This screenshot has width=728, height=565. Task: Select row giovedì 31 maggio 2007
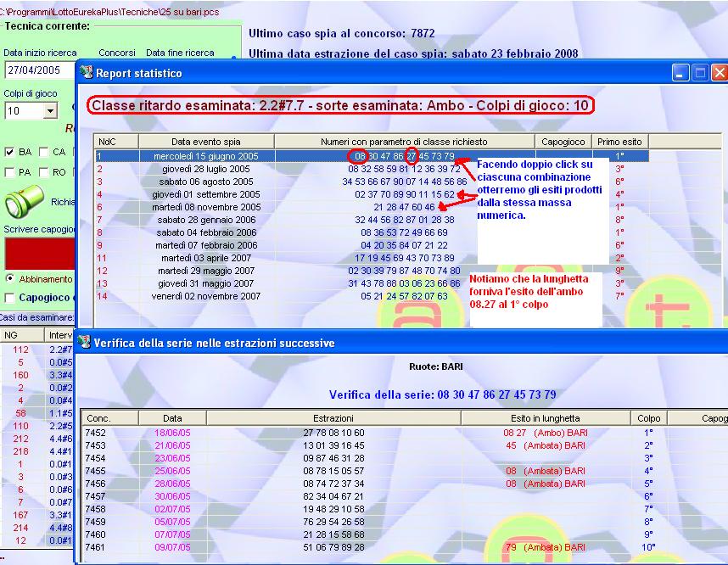(372, 283)
